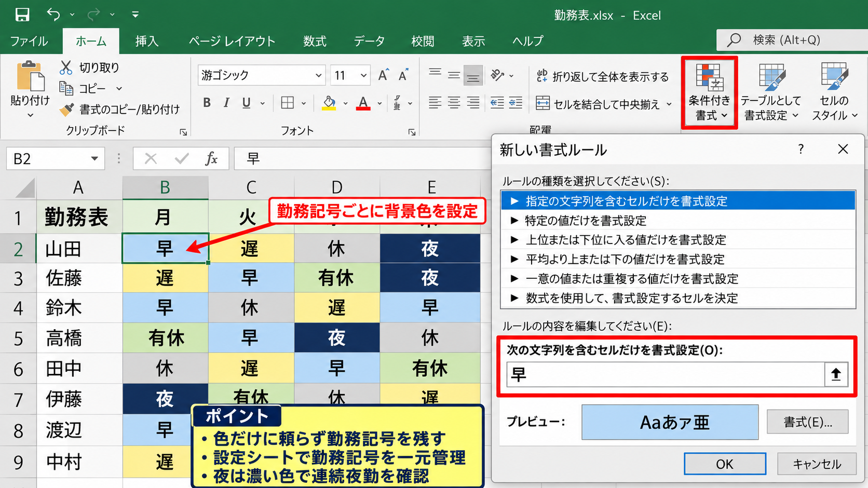Toggle align right horizontally icon

[x=473, y=103]
